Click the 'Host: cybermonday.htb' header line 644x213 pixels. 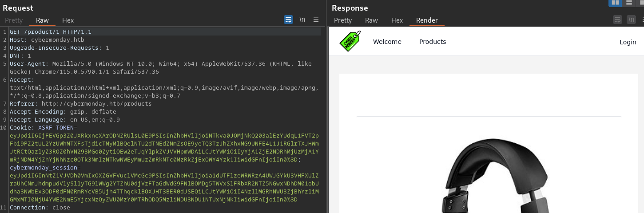(47, 40)
